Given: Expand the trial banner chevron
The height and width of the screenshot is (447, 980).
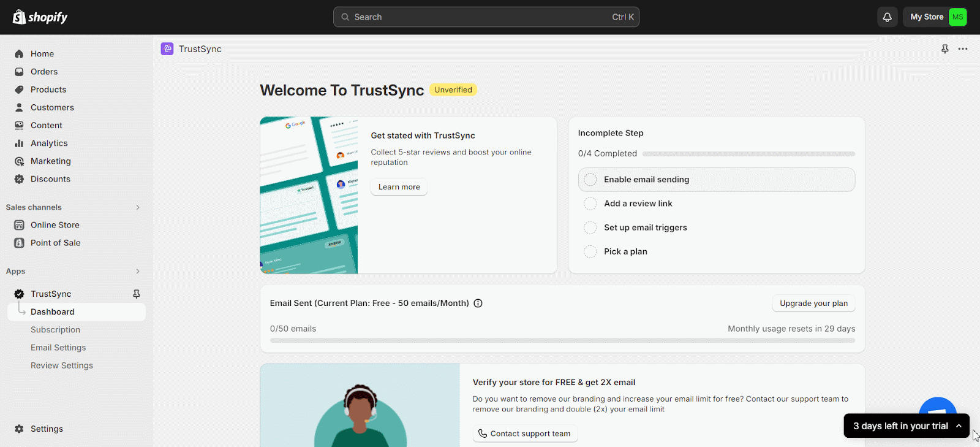Looking at the screenshot, I should (x=959, y=426).
